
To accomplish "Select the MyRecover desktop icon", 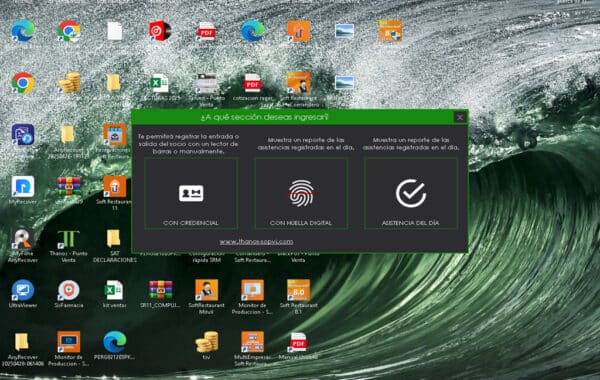I will [x=23, y=190].
